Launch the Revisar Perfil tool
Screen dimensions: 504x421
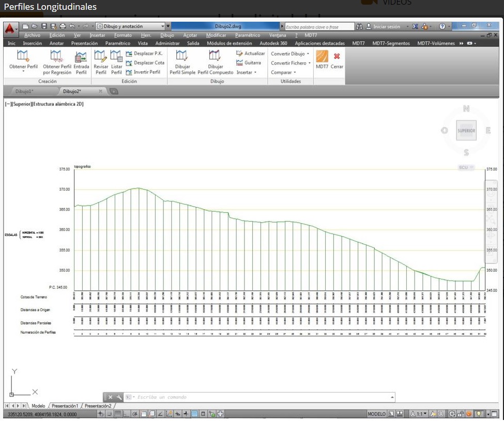(101, 57)
